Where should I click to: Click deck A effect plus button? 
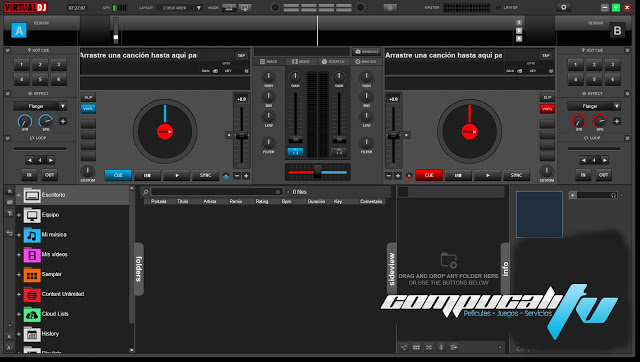point(63,121)
